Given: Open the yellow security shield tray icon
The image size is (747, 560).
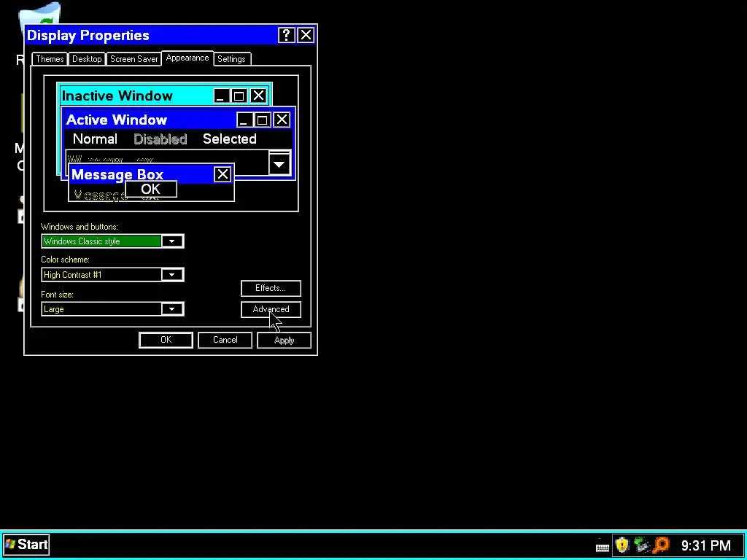Looking at the screenshot, I should tap(622, 545).
